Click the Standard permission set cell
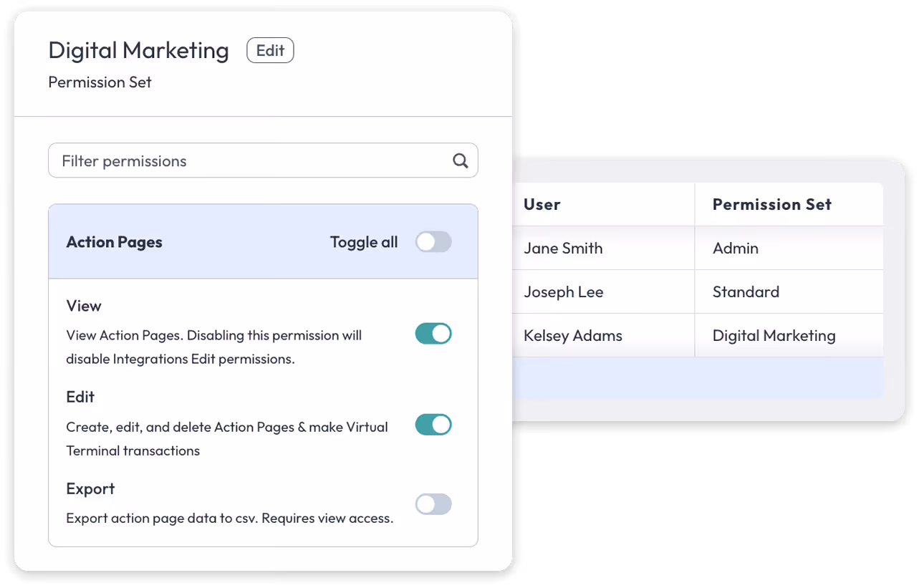 (x=746, y=291)
